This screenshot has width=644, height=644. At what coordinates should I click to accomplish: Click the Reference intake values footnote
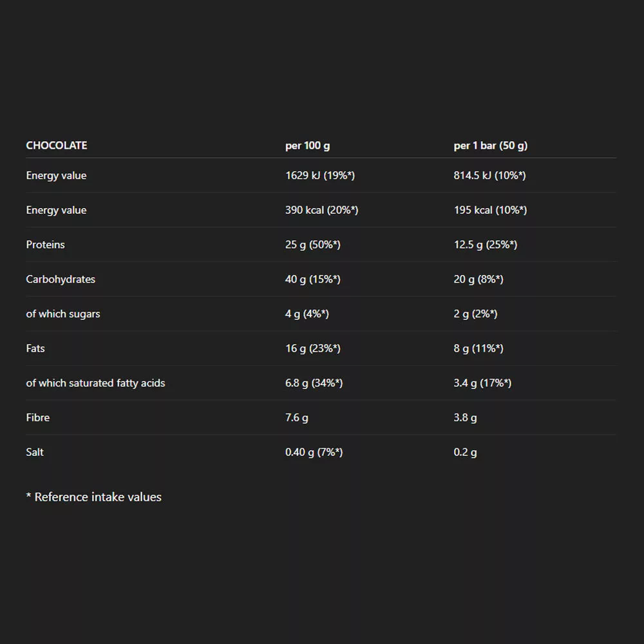[94, 497]
